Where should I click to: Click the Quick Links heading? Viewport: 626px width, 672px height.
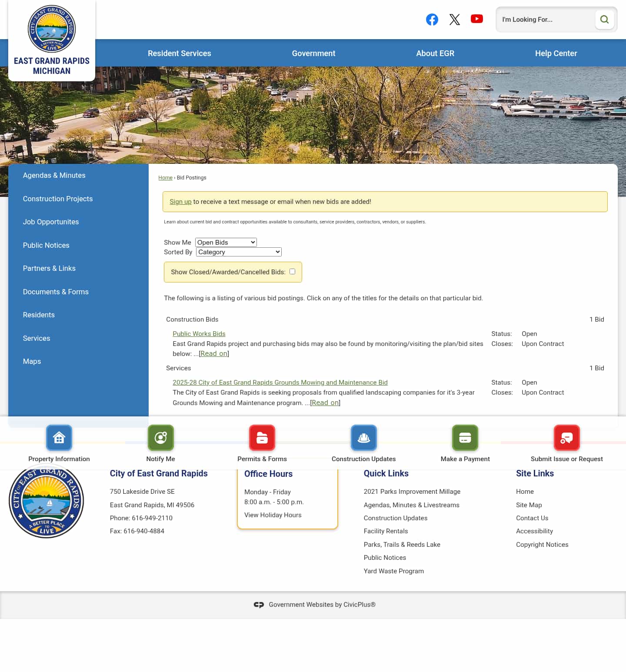pos(386,473)
